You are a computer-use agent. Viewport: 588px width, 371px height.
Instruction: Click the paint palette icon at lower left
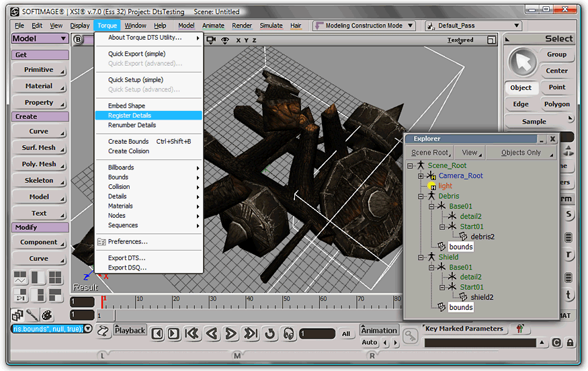point(47,315)
